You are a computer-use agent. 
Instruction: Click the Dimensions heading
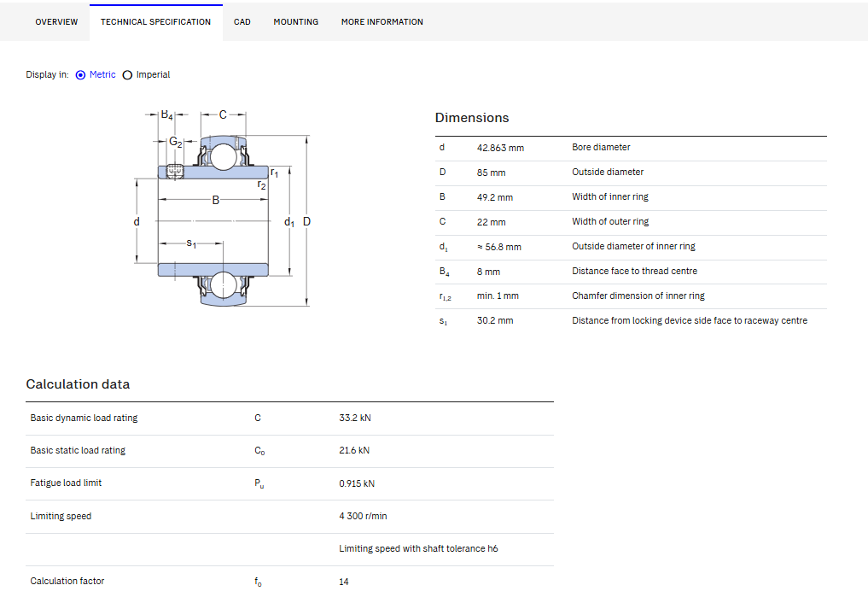tap(472, 118)
